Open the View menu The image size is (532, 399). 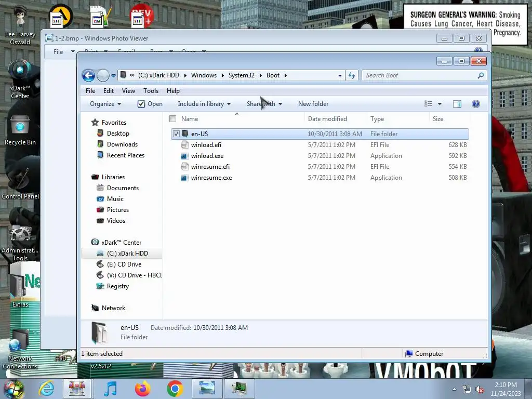click(x=129, y=91)
